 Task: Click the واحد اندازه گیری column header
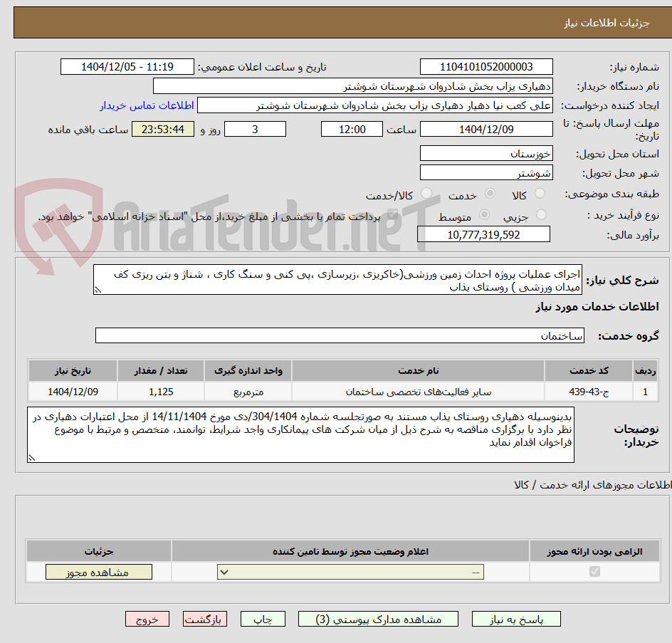[248, 371]
